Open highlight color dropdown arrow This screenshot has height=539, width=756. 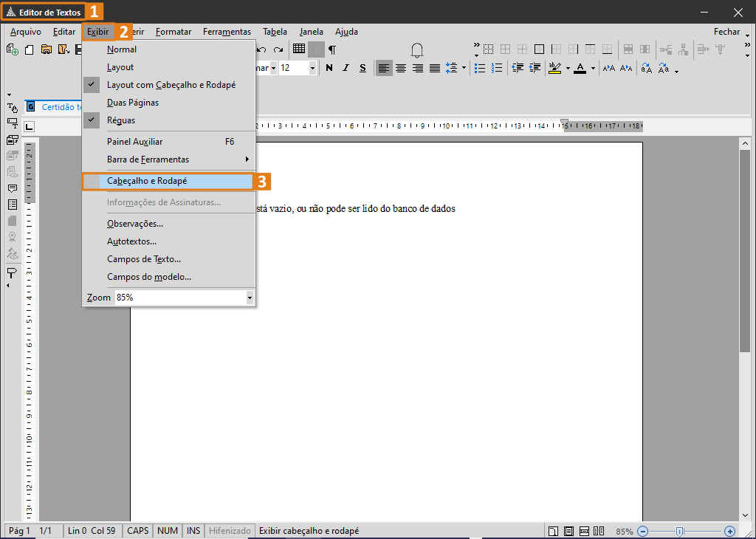(x=568, y=68)
